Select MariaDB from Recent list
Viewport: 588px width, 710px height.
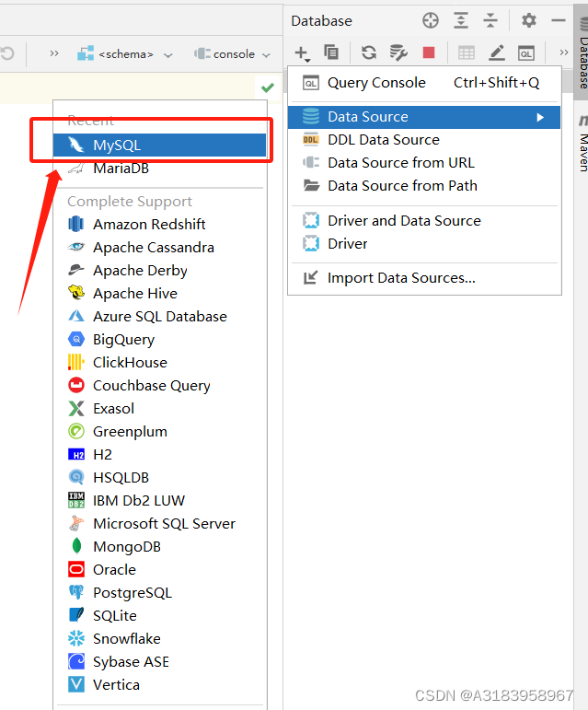coord(159,169)
